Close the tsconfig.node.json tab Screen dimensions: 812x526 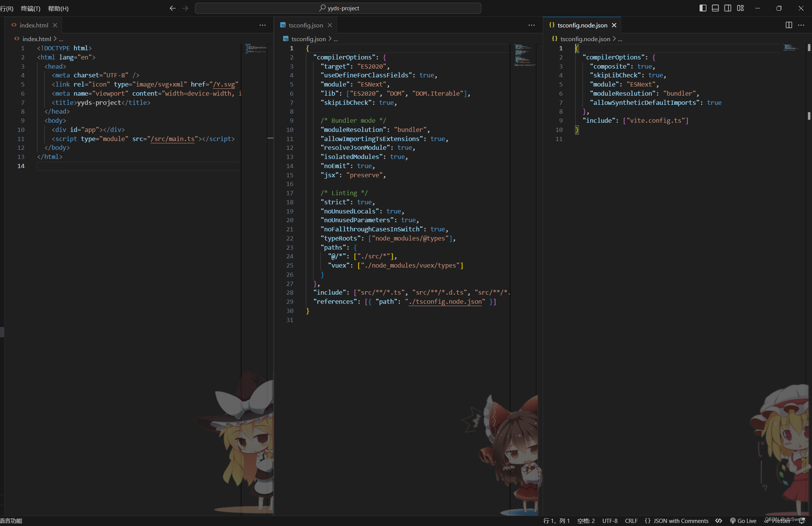pyautogui.click(x=614, y=25)
